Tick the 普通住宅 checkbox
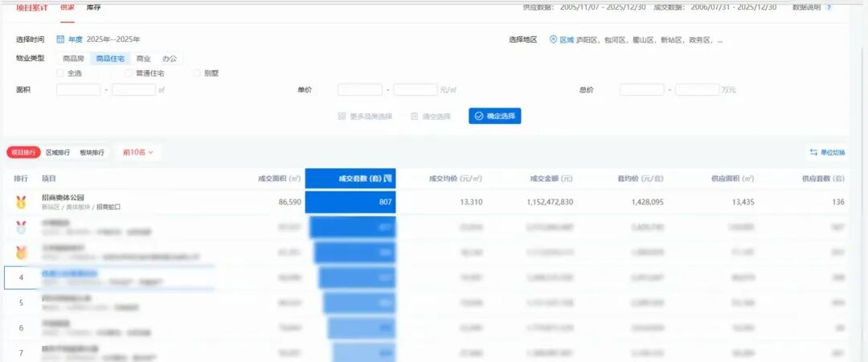This screenshot has height=362, width=868. (129, 72)
